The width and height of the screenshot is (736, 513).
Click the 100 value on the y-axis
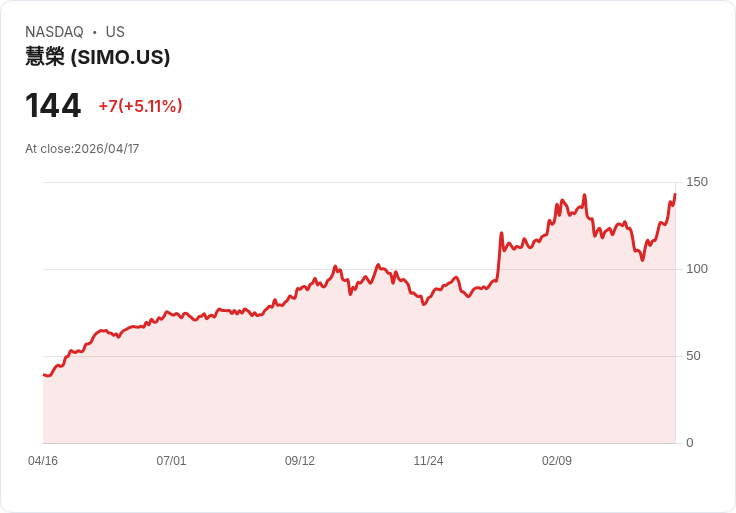(697, 269)
